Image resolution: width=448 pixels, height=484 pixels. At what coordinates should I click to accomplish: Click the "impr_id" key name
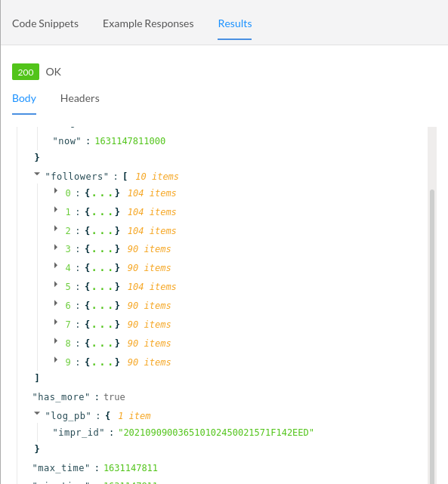tap(79, 433)
